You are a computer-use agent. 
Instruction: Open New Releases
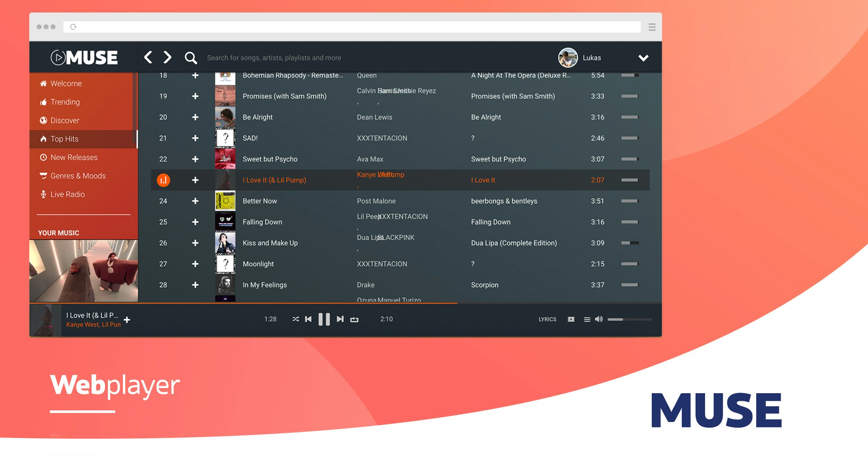74,157
